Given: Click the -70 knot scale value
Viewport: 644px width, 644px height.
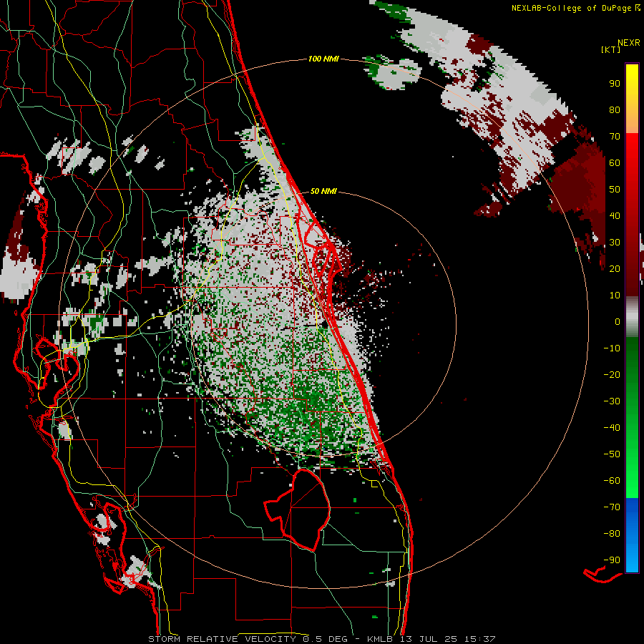Looking at the screenshot, I should 612,507.
